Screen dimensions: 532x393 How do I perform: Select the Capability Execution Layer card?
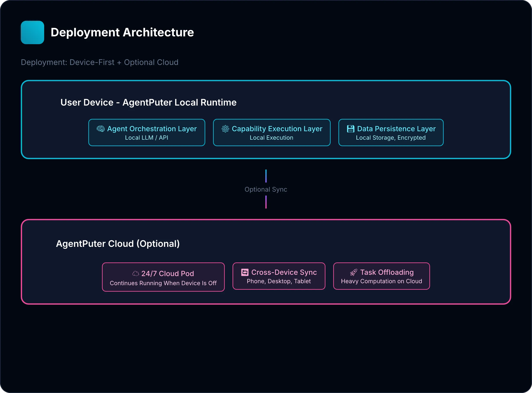(x=271, y=133)
